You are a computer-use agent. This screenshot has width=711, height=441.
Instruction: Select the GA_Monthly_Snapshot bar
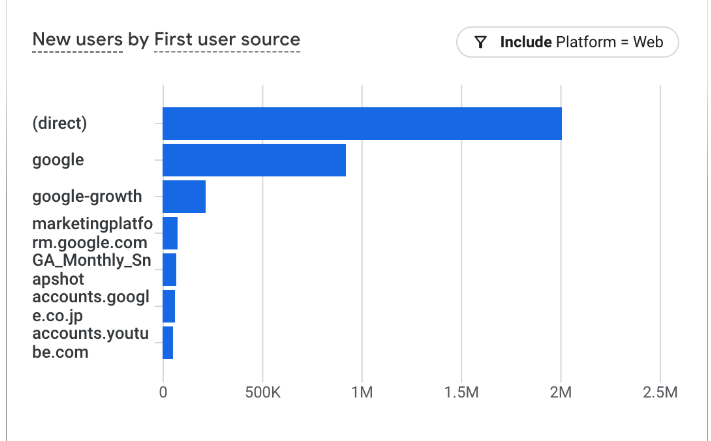[x=169, y=270]
